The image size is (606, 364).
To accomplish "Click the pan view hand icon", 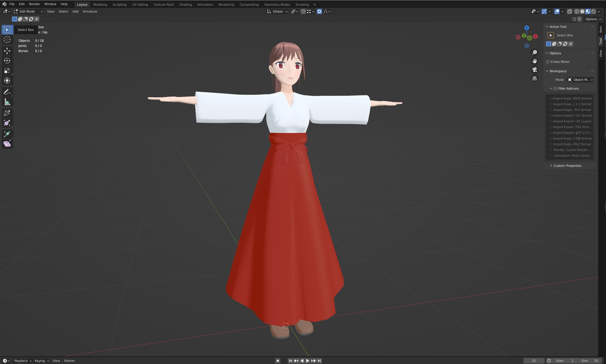I will (535, 61).
